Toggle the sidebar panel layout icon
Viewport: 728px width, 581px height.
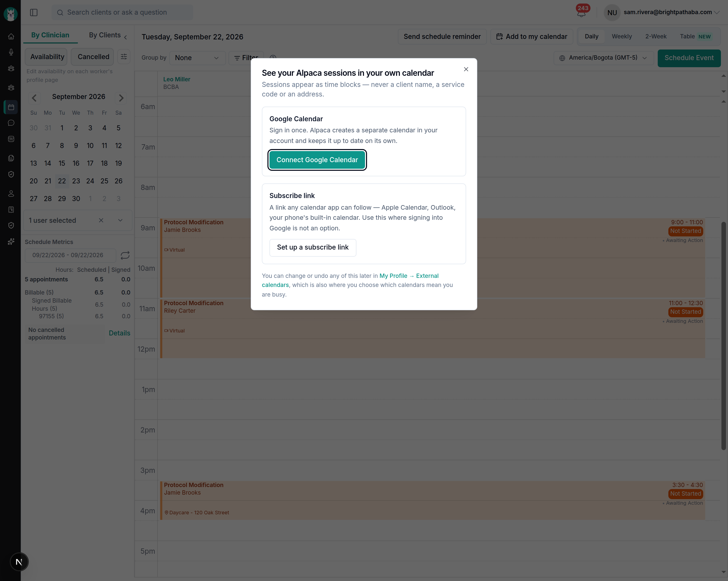click(34, 12)
